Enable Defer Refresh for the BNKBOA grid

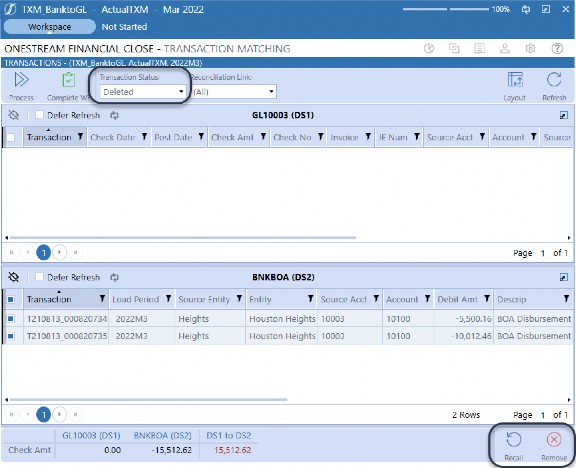click(39, 277)
